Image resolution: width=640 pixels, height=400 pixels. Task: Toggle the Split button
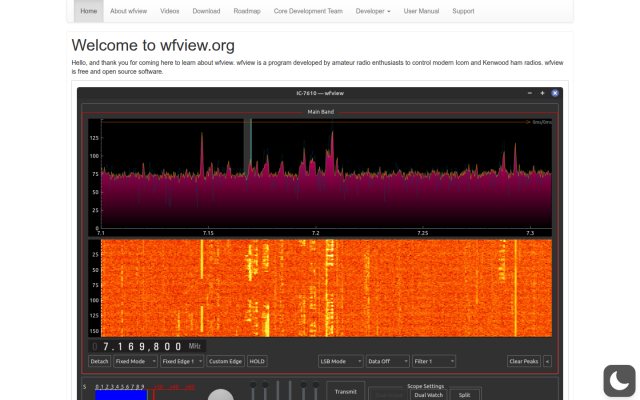(x=464, y=395)
